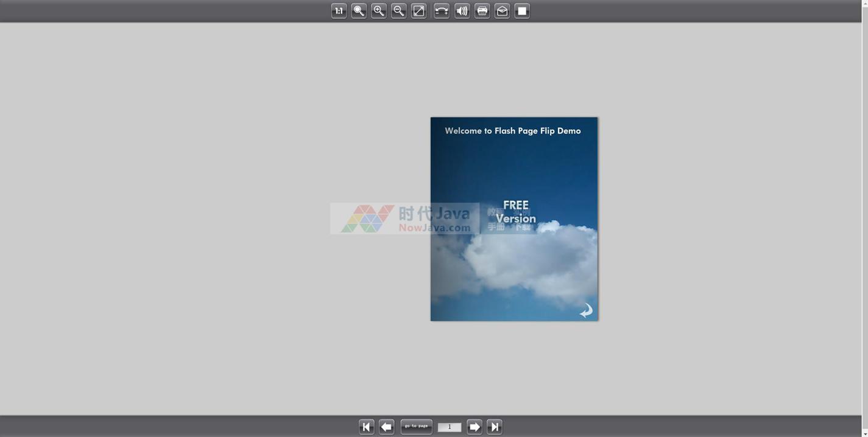Click the Flash Page Flip cover page
The width and height of the screenshot is (868, 437).
pyautogui.click(x=514, y=268)
